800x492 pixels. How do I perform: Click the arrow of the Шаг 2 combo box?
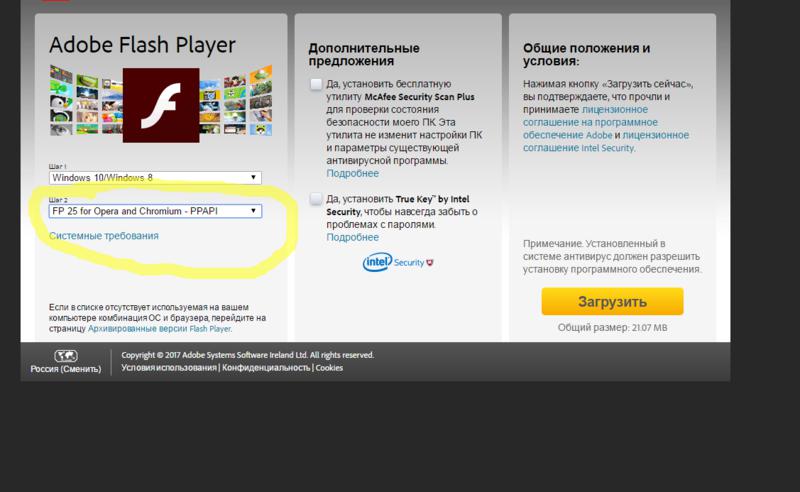point(253,211)
